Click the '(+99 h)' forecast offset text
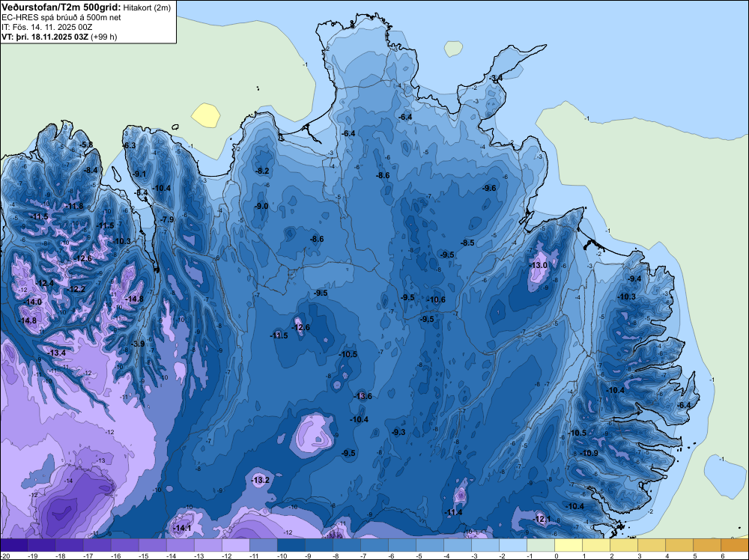Viewport: 749px width, 560px height. coord(103,37)
